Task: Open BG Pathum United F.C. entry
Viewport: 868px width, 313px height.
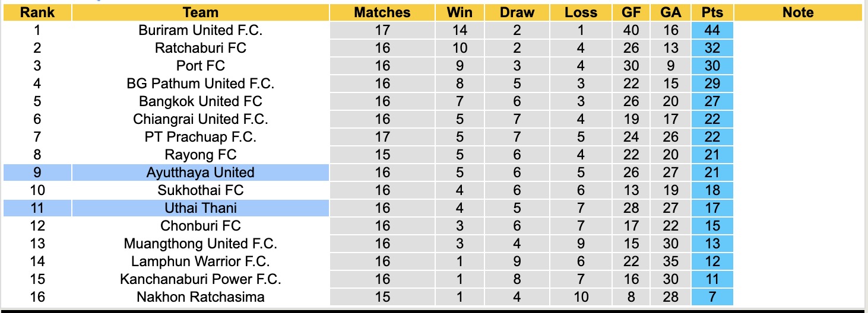Action: click(201, 84)
